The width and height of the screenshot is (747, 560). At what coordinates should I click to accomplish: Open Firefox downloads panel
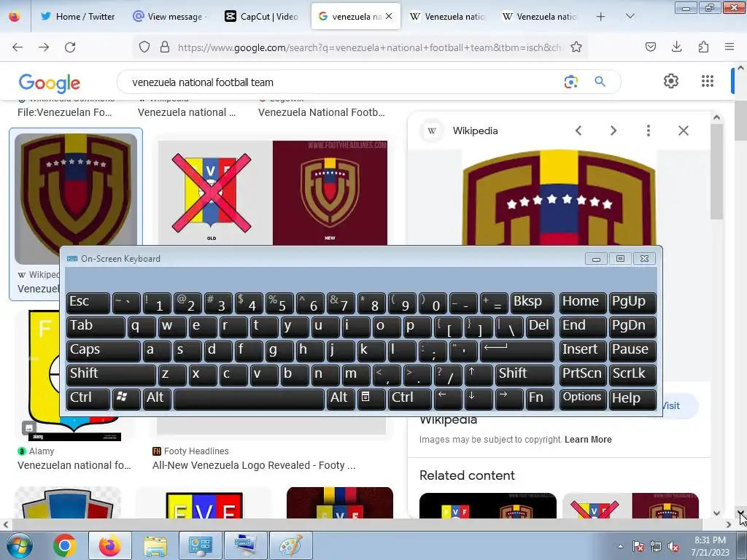pos(676,47)
